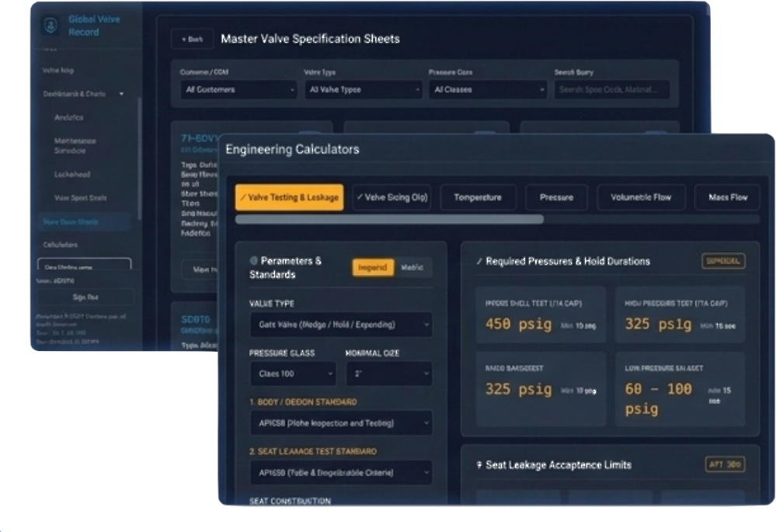
Task: Switch to the Volumetric Flow tab
Action: point(641,197)
